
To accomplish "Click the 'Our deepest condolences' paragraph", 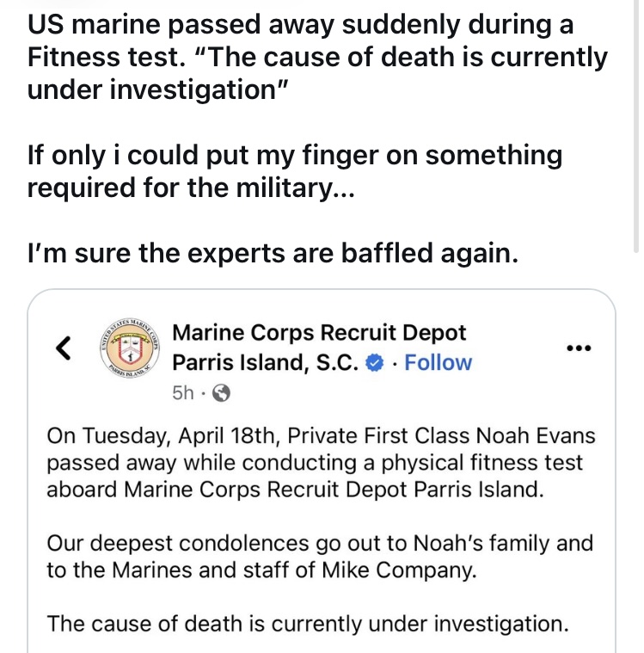I will point(320,557).
